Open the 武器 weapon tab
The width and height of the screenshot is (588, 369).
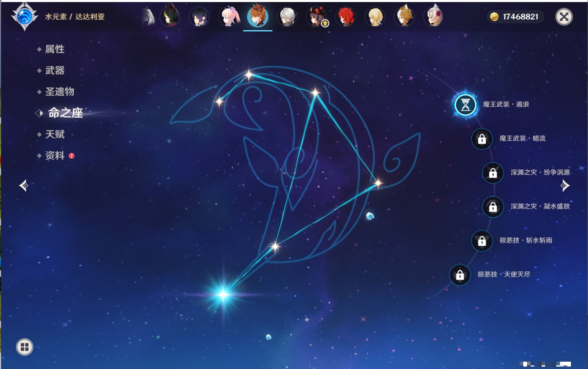click(55, 71)
